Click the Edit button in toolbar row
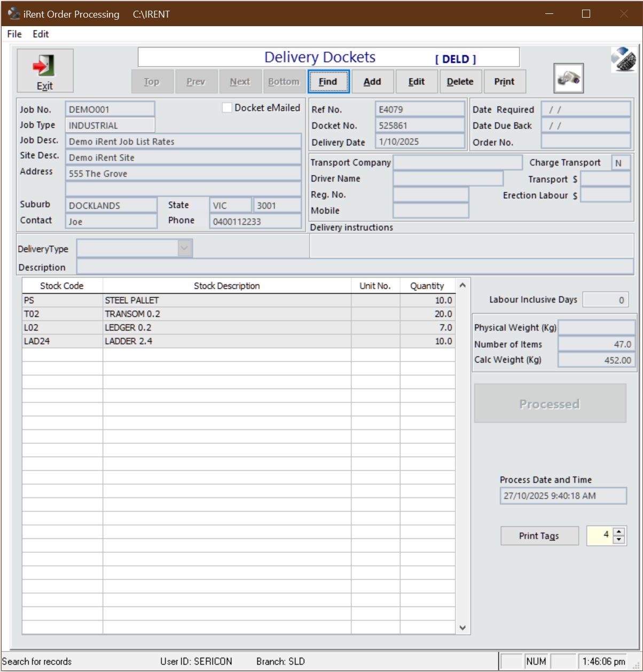 coord(416,82)
